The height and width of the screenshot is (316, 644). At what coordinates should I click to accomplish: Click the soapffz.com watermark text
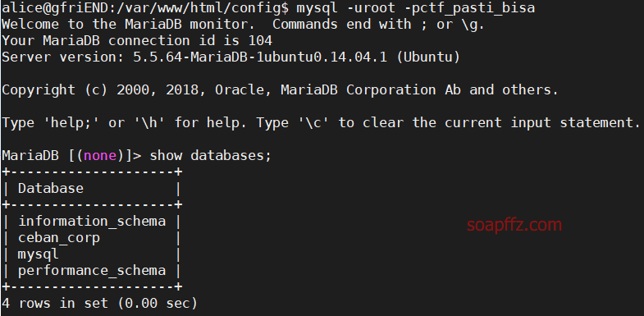pyautogui.click(x=514, y=225)
